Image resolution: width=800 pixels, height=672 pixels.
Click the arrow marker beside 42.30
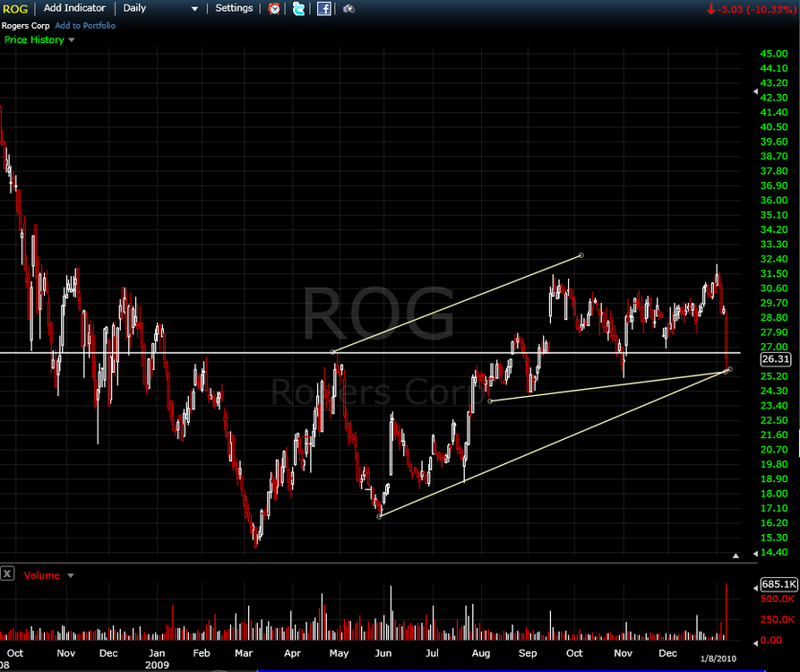(755, 92)
